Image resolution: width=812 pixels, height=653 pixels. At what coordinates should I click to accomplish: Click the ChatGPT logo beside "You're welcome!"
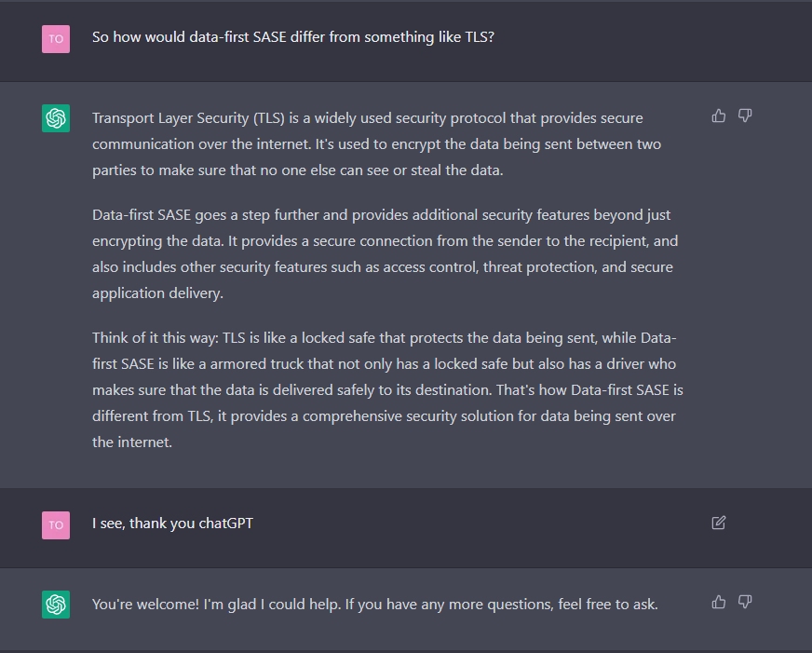(x=56, y=605)
